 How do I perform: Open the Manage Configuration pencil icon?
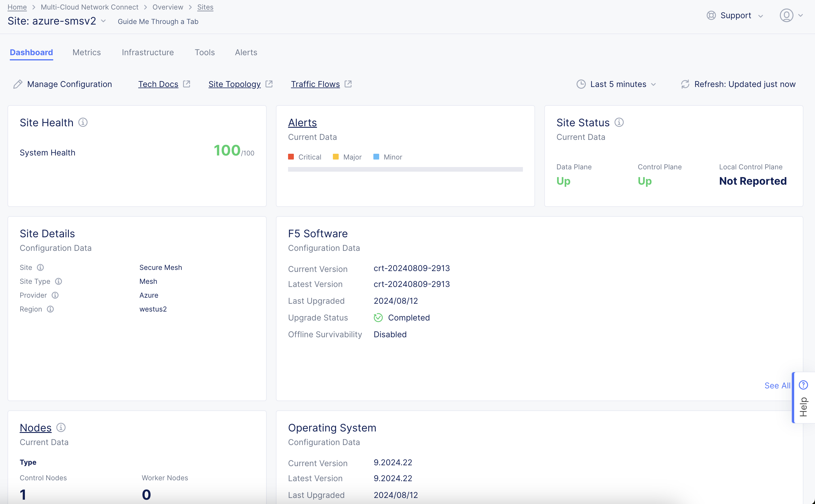18,84
